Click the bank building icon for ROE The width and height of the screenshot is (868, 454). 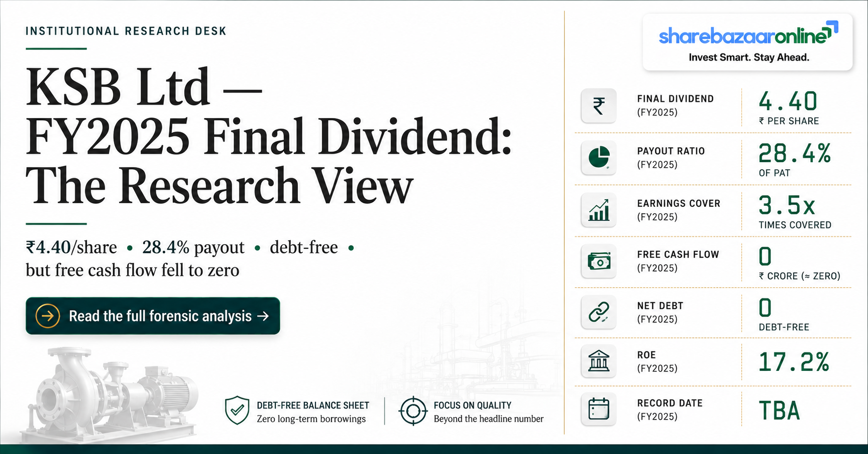pyautogui.click(x=599, y=361)
